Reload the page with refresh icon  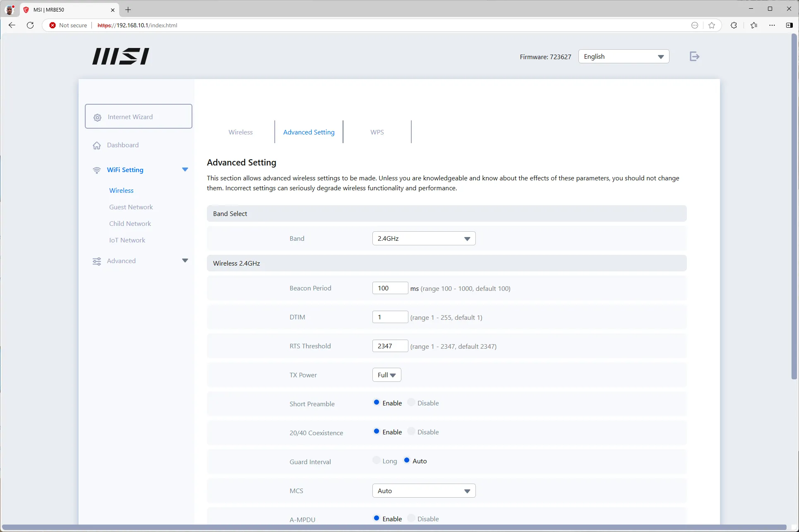30,25
